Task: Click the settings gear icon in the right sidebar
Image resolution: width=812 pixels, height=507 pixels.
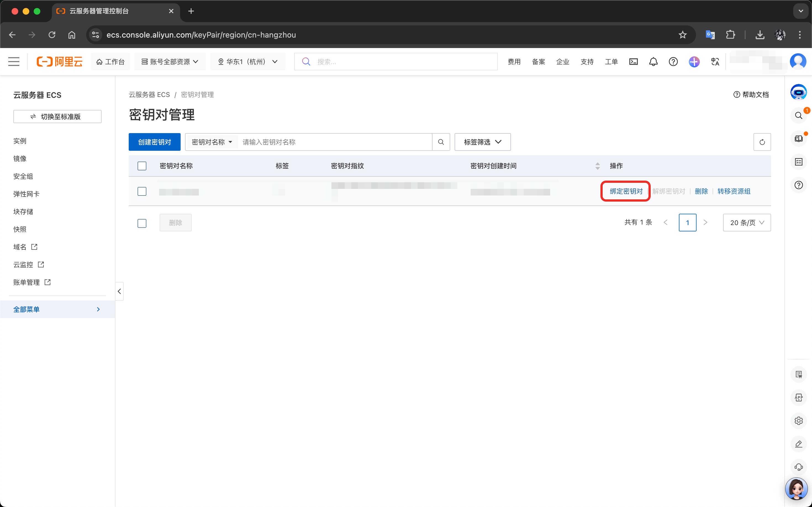Action: 798,421
